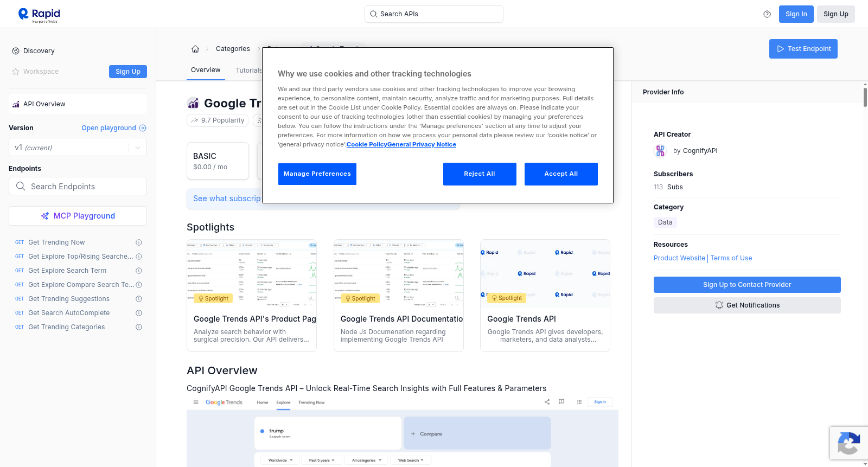Click info icon for Get Trending Now
This screenshot has width=868, height=467.
[139, 242]
